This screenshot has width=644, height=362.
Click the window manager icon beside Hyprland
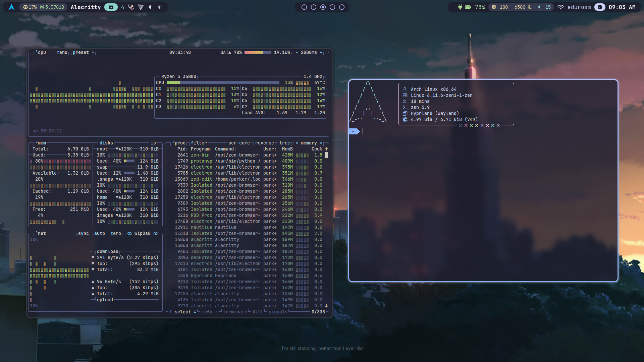coord(405,113)
